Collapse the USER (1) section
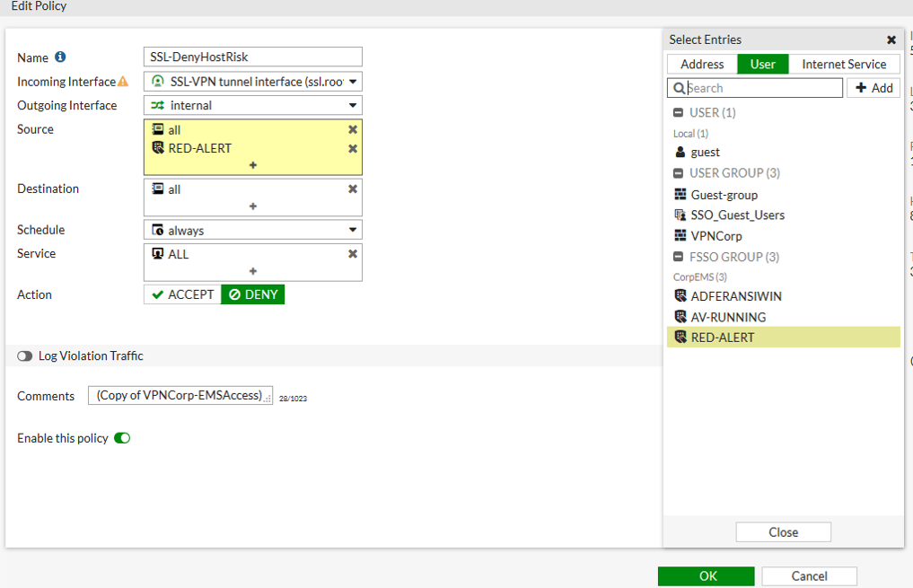 tap(679, 113)
